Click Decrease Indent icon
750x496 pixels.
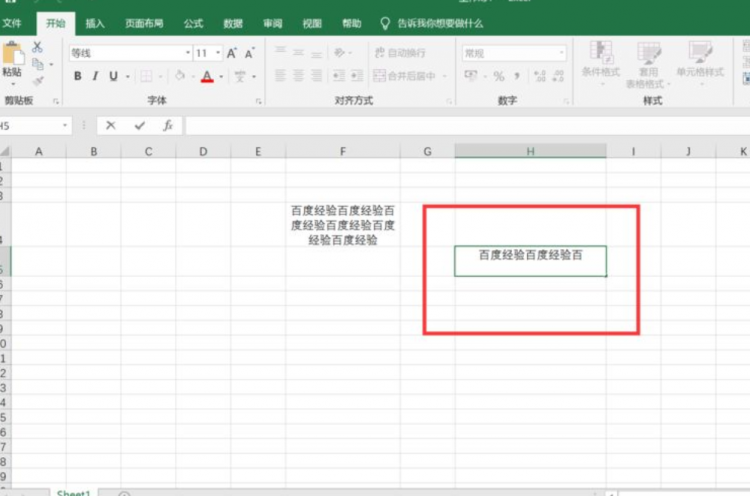click(x=339, y=75)
